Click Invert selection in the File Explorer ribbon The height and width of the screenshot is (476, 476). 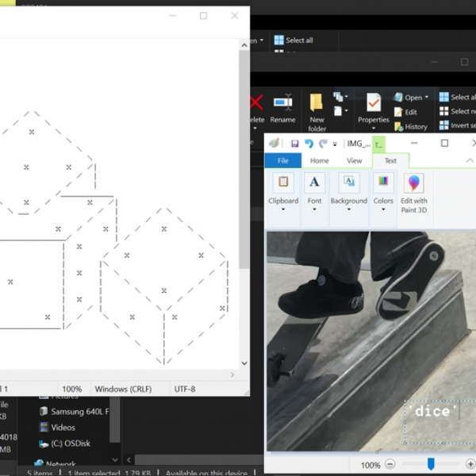click(458, 125)
